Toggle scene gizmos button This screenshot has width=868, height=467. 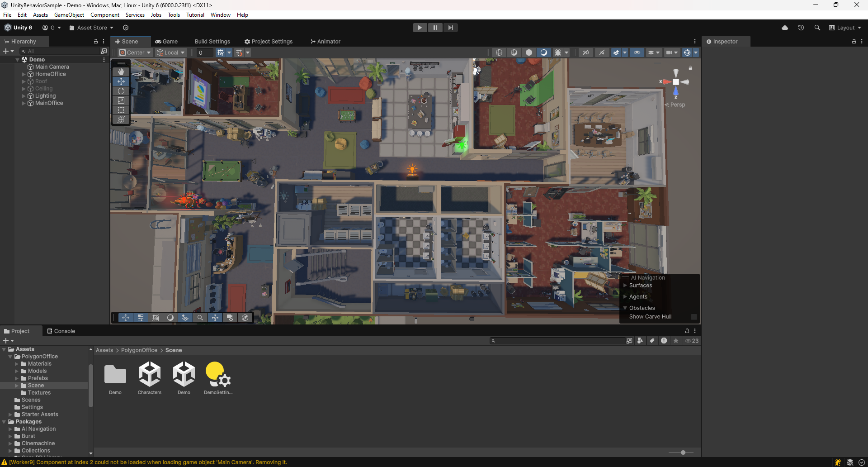pos(687,52)
